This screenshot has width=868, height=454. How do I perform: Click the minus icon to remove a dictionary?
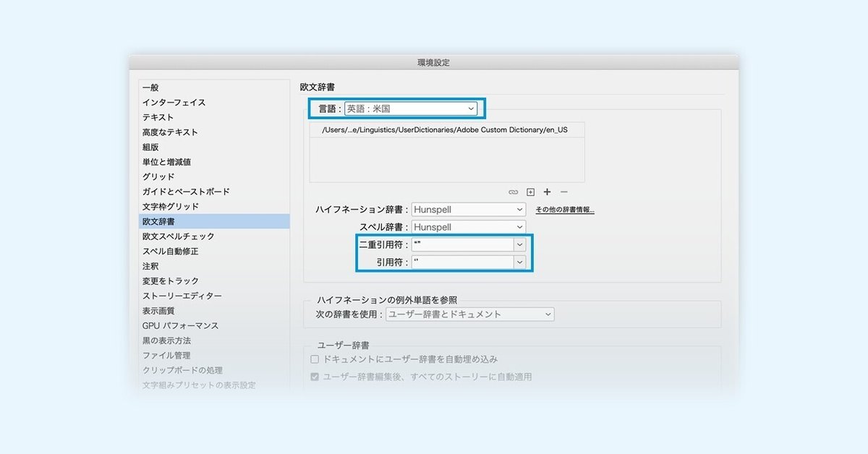pyautogui.click(x=563, y=192)
